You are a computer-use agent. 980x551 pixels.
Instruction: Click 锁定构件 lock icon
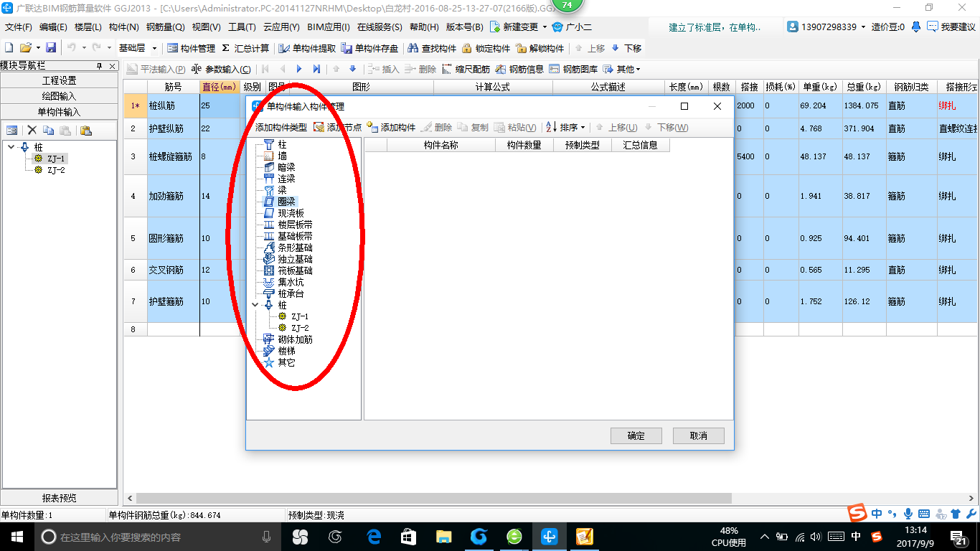(x=486, y=48)
